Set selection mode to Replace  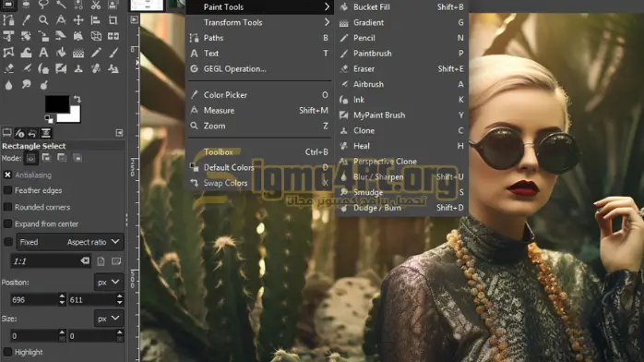[x=30, y=158]
